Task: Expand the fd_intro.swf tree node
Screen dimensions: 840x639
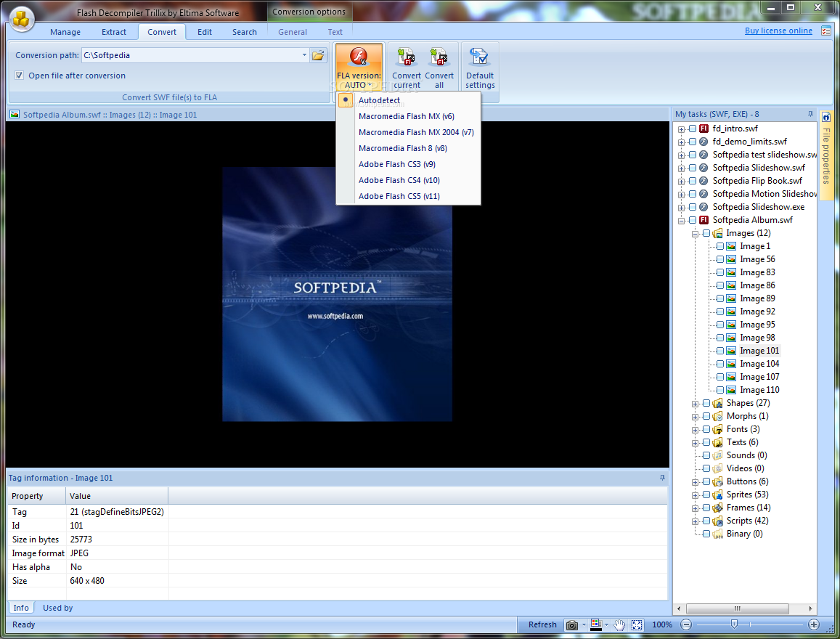Action: (x=682, y=129)
